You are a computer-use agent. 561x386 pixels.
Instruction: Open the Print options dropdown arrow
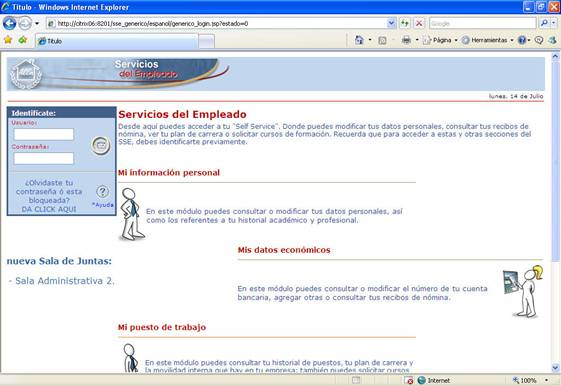pyautogui.click(x=417, y=40)
